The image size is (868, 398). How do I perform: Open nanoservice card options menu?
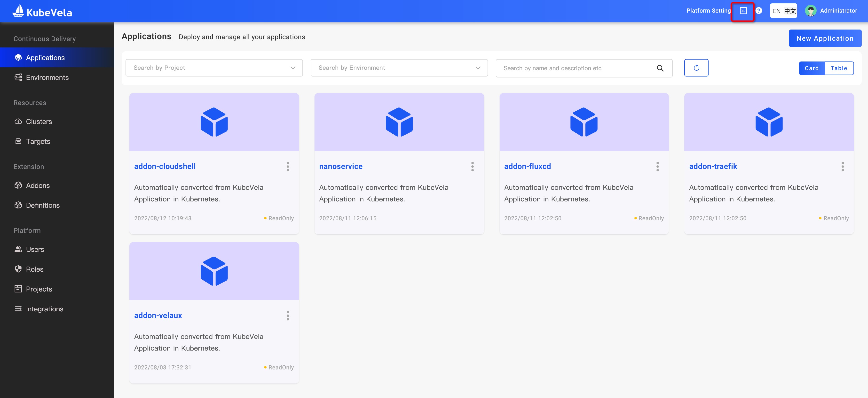pyautogui.click(x=473, y=166)
